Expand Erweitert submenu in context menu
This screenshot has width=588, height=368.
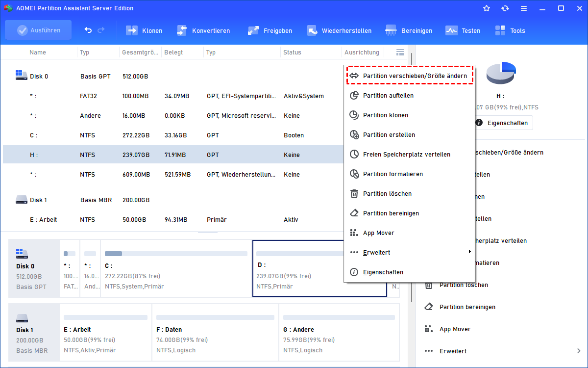pyautogui.click(x=410, y=252)
